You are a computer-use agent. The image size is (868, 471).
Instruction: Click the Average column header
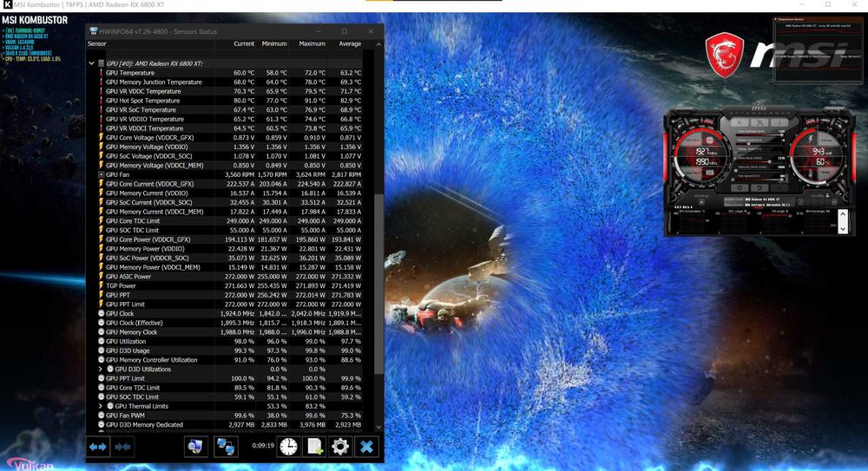tap(349, 43)
